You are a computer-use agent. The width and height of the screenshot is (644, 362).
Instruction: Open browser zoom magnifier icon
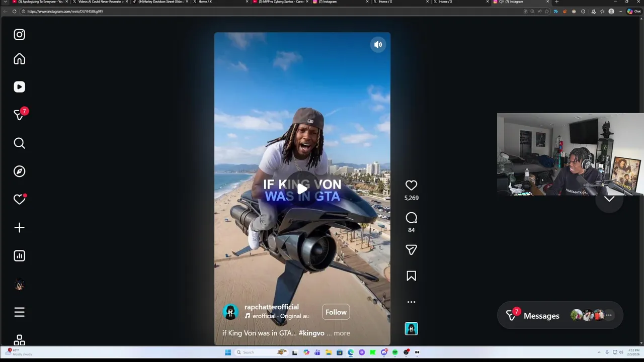point(532,12)
